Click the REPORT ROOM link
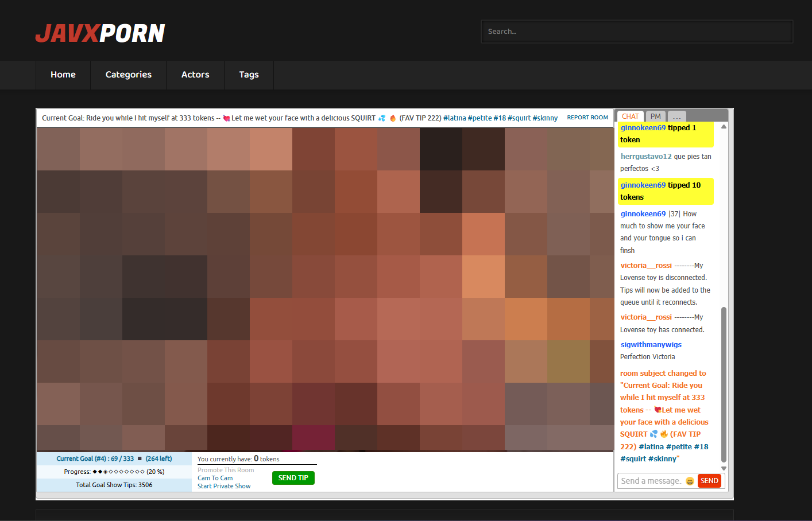Viewport: 812px width, 521px height. point(587,118)
